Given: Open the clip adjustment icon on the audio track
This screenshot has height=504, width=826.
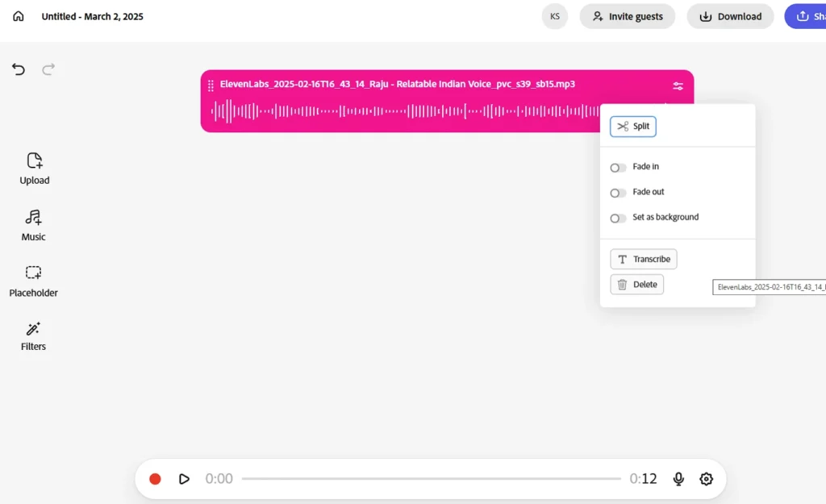Looking at the screenshot, I should pos(678,85).
